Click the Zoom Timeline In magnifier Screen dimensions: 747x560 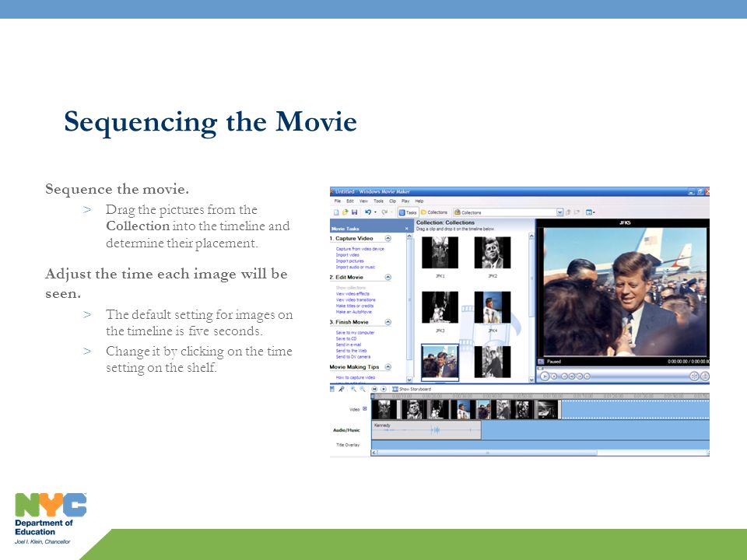353,389
